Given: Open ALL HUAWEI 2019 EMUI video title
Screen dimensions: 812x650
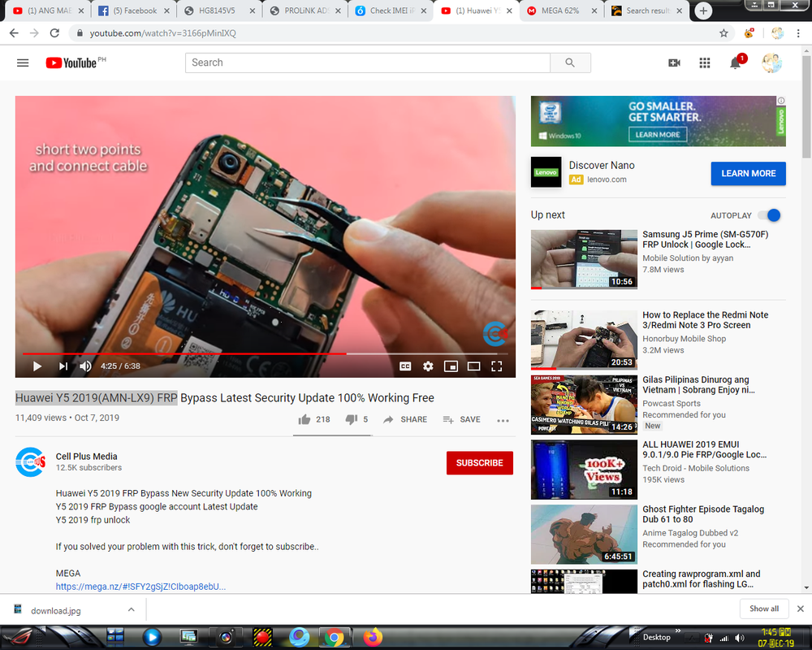Looking at the screenshot, I should coord(704,449).
